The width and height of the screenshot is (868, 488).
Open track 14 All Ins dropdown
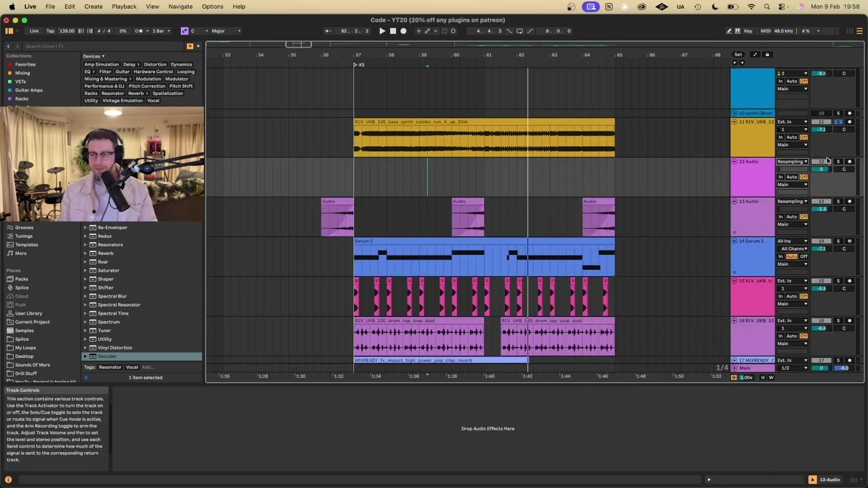tap(792, 241)
